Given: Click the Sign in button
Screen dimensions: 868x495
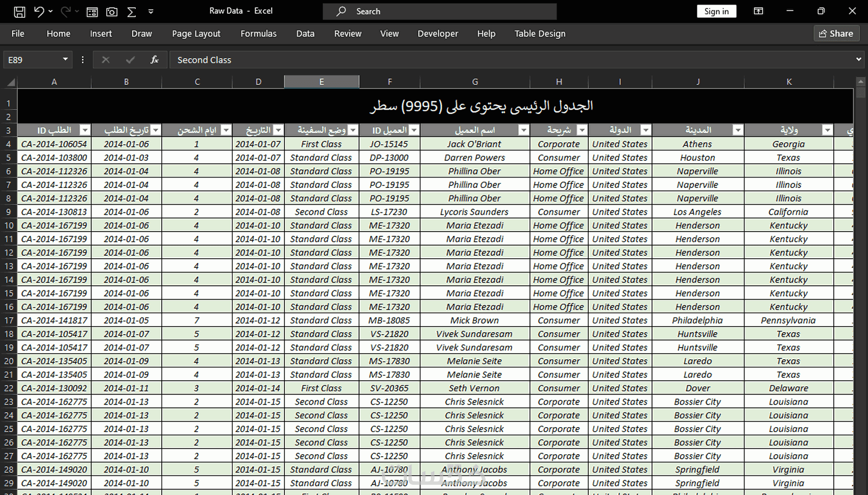Looking at the screenshot, I should point(716,11).
